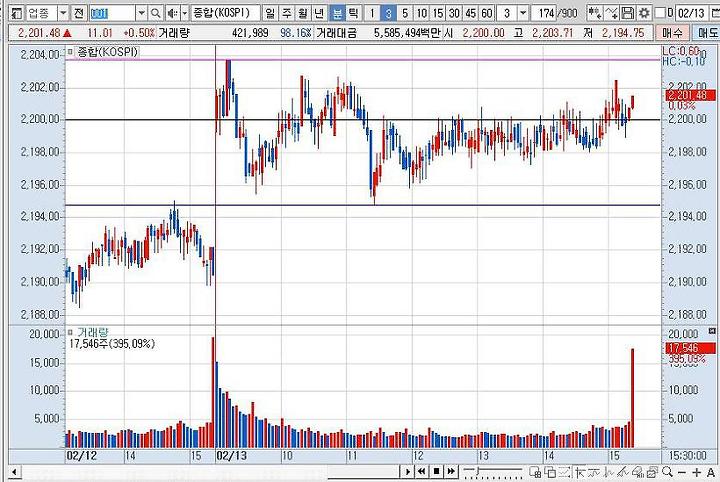The width and height of the screenshot is (720, 482).
Task: Click the third bottom icon with diagonal arrows
Action: click(x=564, y=471)
